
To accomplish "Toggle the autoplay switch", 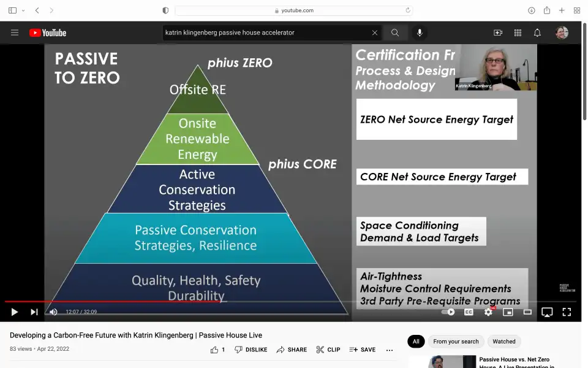I will coord(448,312).
